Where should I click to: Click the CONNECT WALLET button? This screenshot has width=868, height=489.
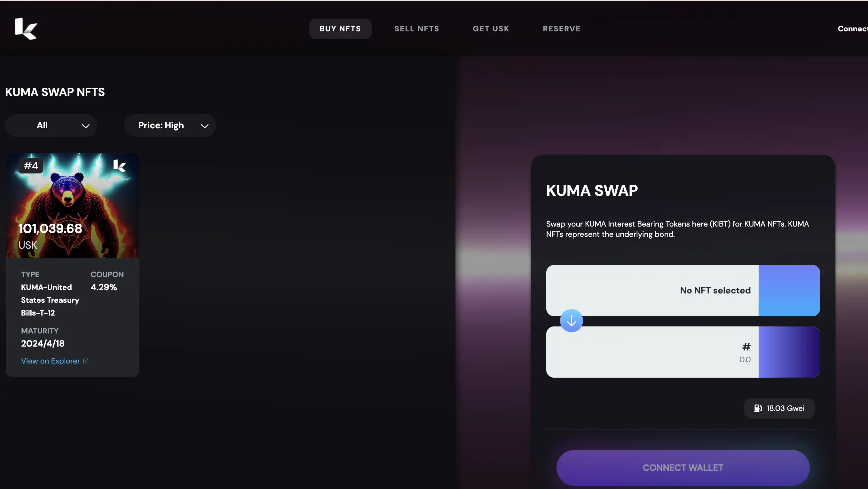tap(683, 468)
